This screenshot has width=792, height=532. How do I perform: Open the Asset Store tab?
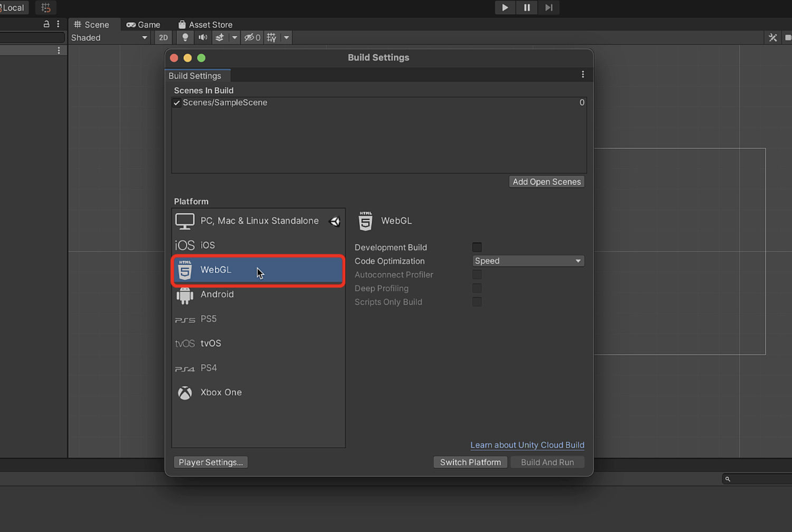coord(205,24)
